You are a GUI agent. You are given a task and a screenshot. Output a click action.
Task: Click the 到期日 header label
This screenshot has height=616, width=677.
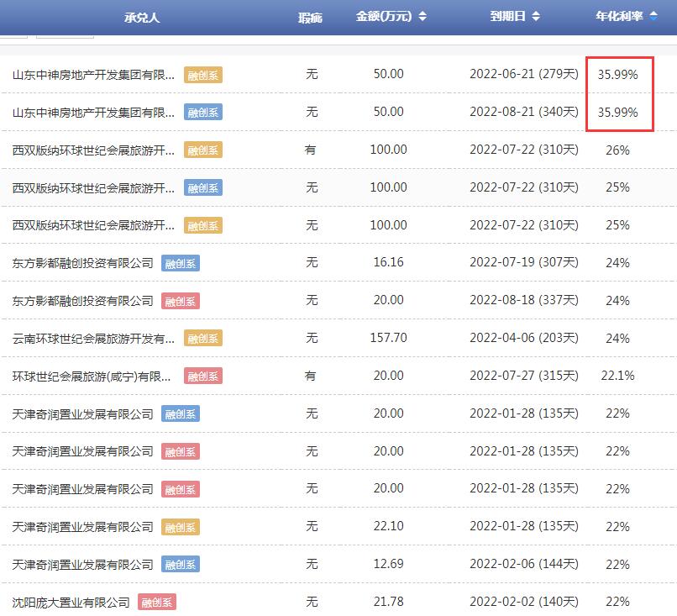coord(507,17)
